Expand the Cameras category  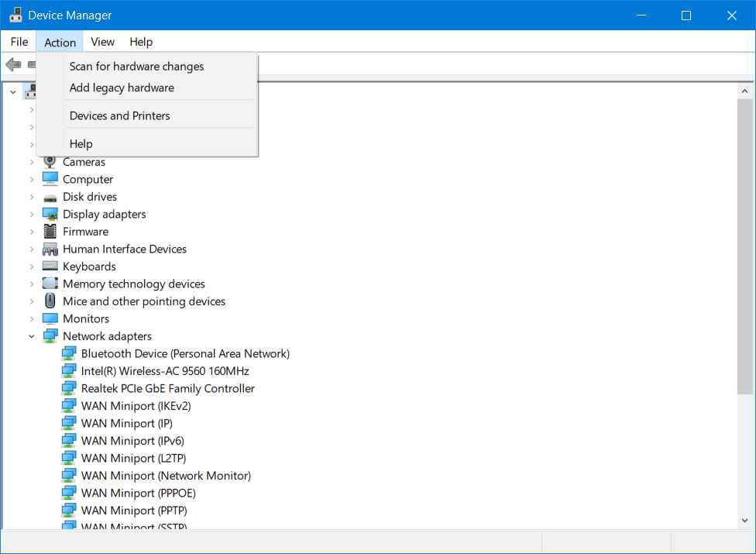point(31,162)
